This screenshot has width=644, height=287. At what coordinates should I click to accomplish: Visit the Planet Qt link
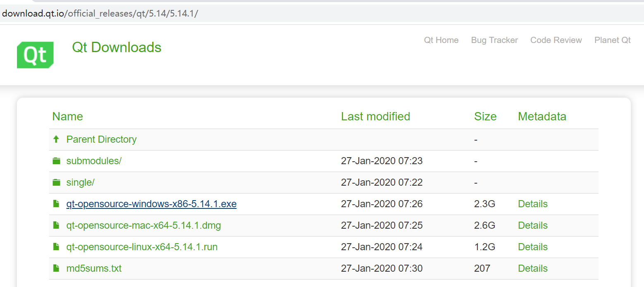(x=613, y=40)
